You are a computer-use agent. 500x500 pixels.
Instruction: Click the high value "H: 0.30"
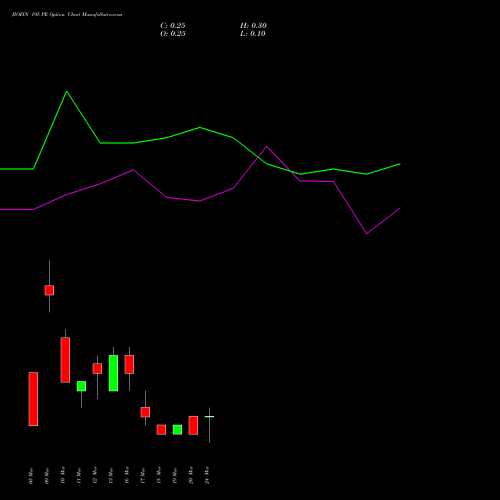(253, 26)
